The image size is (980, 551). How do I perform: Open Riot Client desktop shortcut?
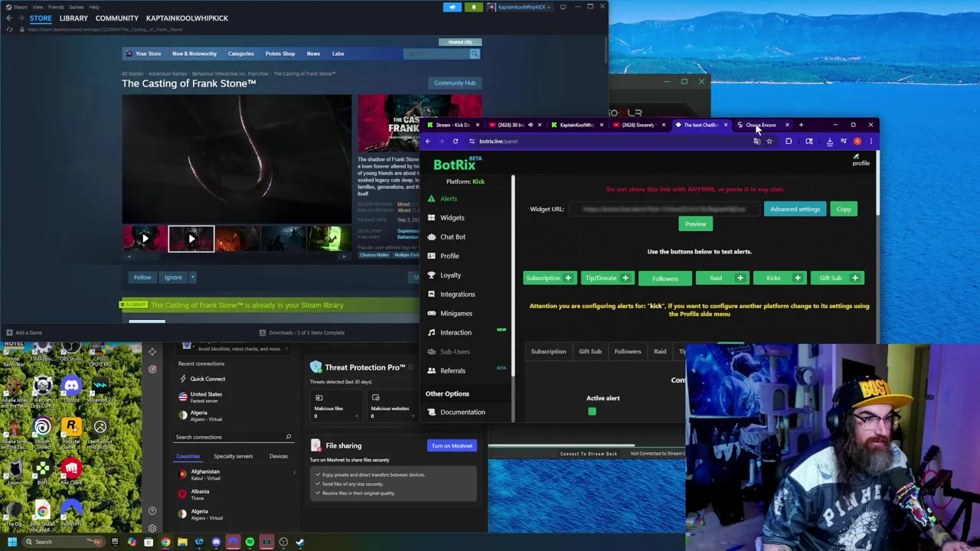(71, 471)
